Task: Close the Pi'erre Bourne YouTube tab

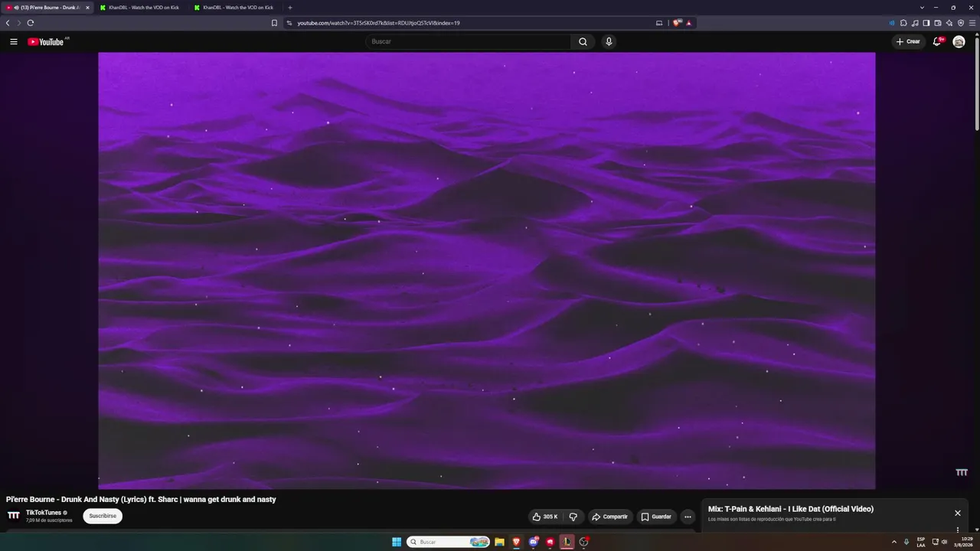Action: pyautogui.click(x=87, y=8)
